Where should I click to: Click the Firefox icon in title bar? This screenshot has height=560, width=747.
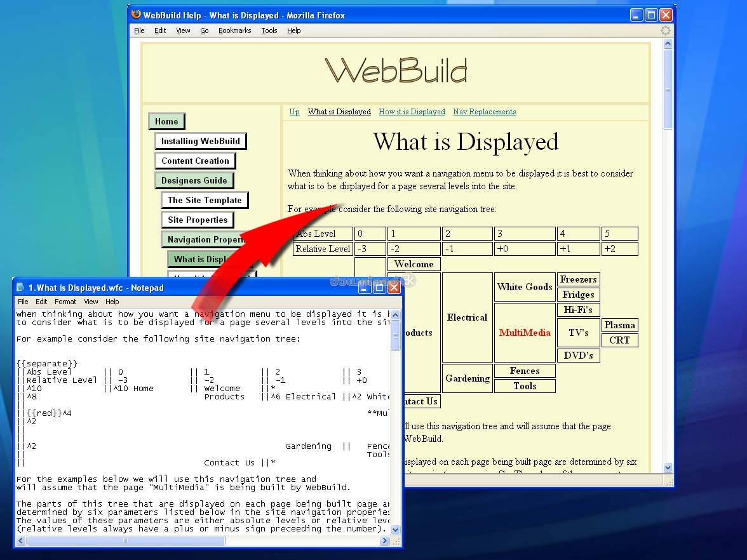pos(136,14)
